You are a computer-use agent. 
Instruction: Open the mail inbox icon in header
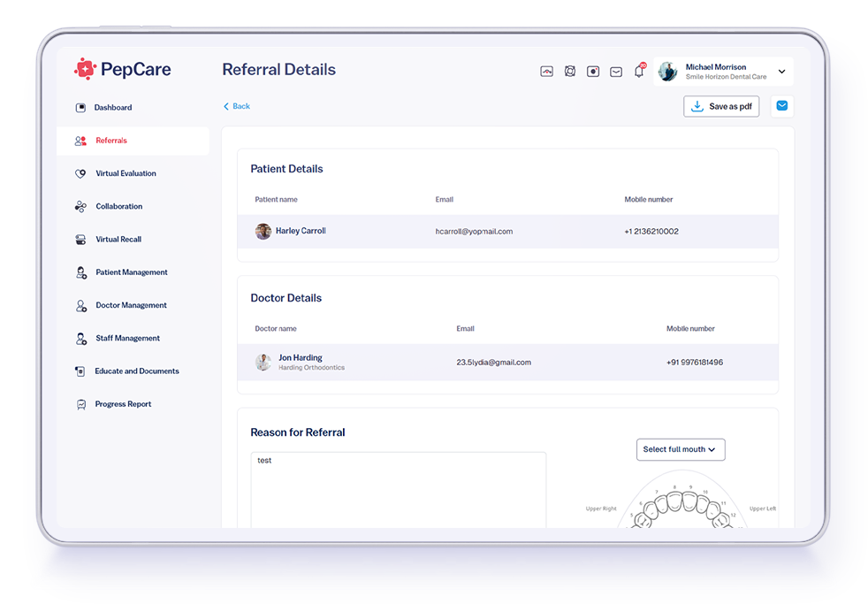click(616, 72)
